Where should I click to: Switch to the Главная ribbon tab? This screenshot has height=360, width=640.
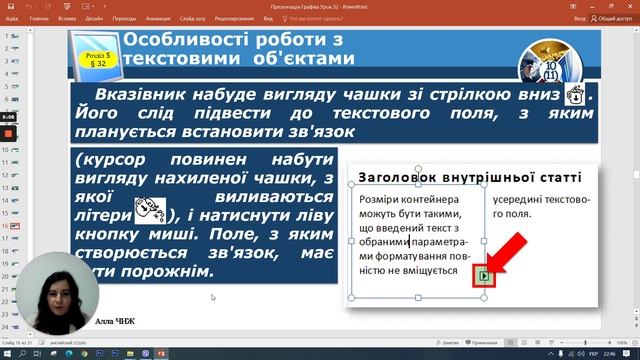39,19
